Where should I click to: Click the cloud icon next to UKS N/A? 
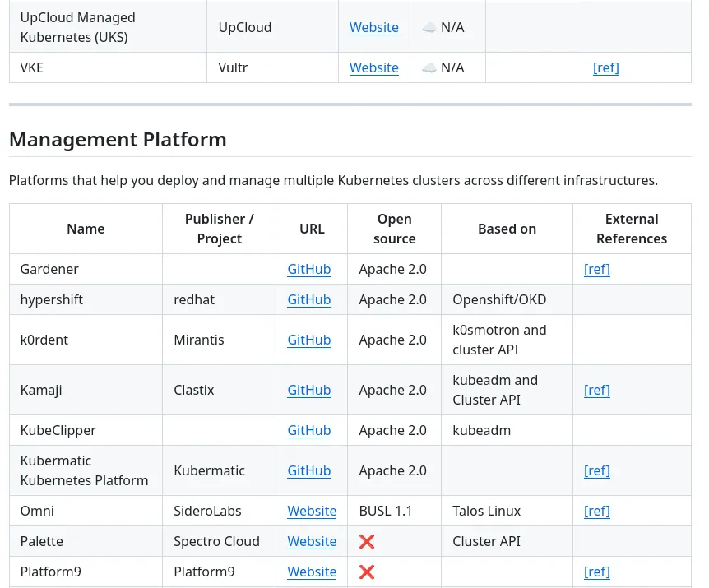point(429,27)
